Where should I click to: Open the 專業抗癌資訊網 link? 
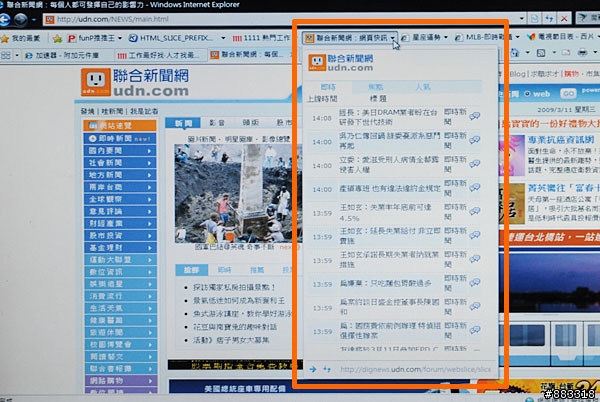[x=561, y=140]
